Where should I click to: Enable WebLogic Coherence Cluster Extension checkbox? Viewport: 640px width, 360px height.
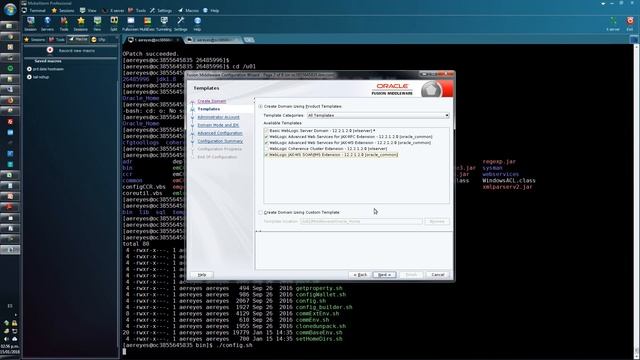click(x=267, y=149)
